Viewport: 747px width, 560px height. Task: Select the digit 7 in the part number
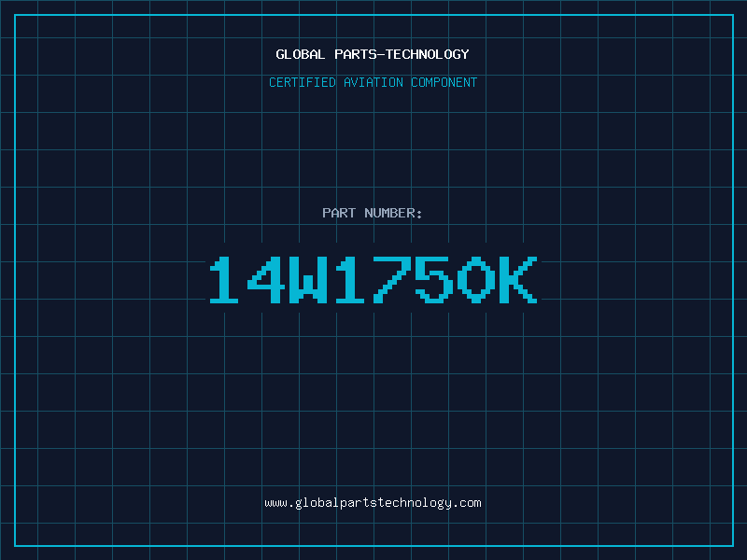[x=392, y=280]
